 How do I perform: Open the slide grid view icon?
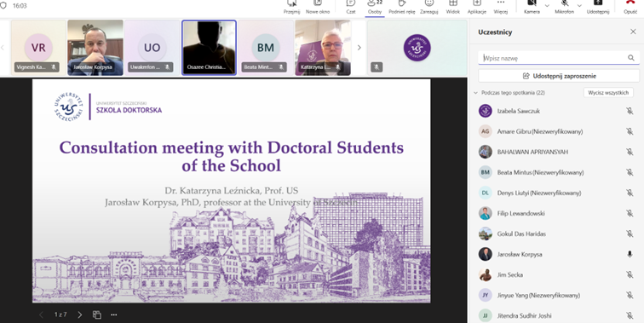click(x=97, y=314)
